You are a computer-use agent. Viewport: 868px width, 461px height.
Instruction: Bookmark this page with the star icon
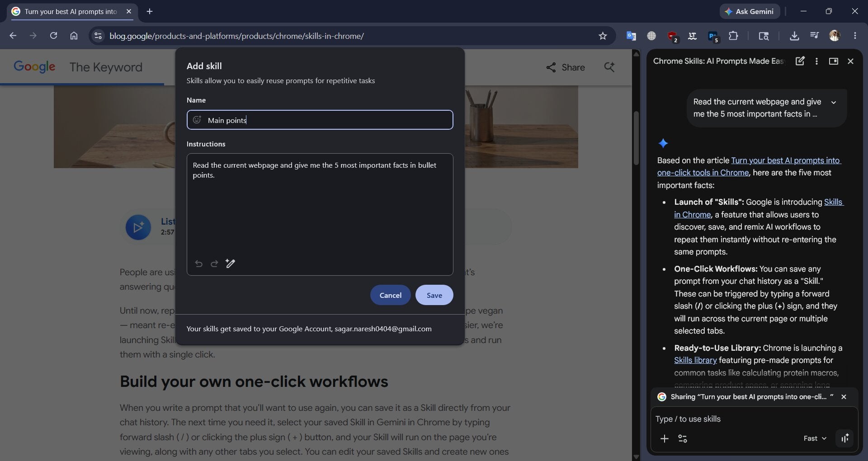[x=603, y=36]
